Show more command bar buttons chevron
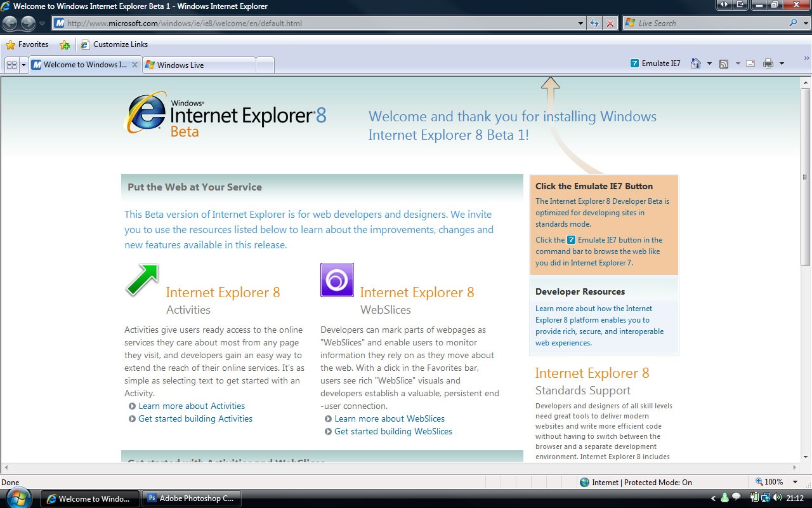 pyautogui.click(x=807, y=58)
